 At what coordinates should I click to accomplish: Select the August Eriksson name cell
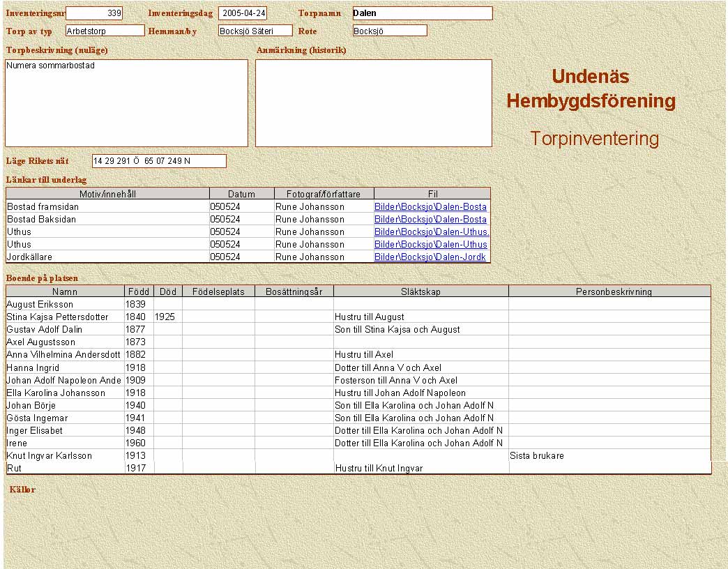pos(65,304)
